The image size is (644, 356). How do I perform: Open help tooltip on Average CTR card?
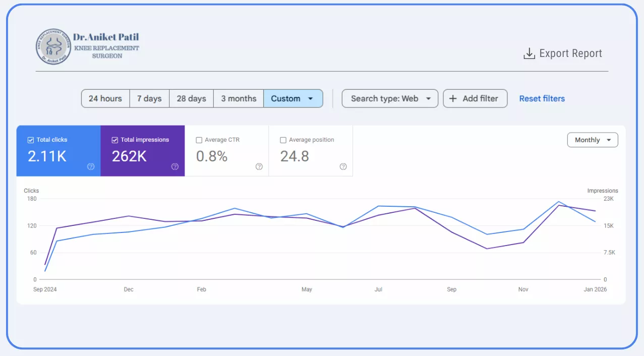coord(259,166)
